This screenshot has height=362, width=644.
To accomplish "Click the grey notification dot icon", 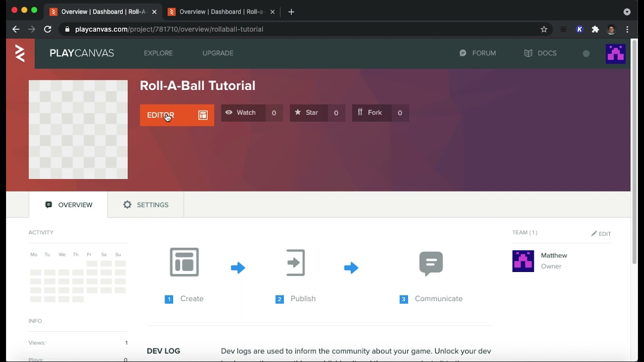I will (x=586, y=53).
